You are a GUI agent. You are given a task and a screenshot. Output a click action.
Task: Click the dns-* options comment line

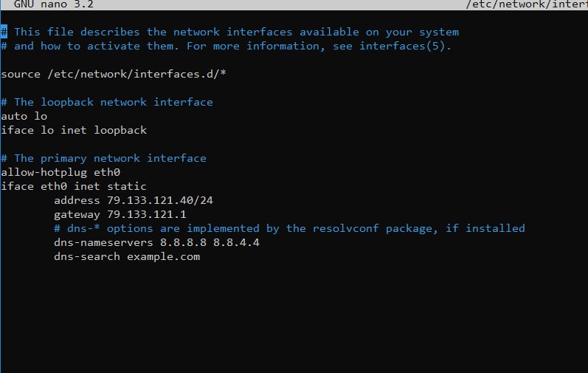[x=289, y=228]
